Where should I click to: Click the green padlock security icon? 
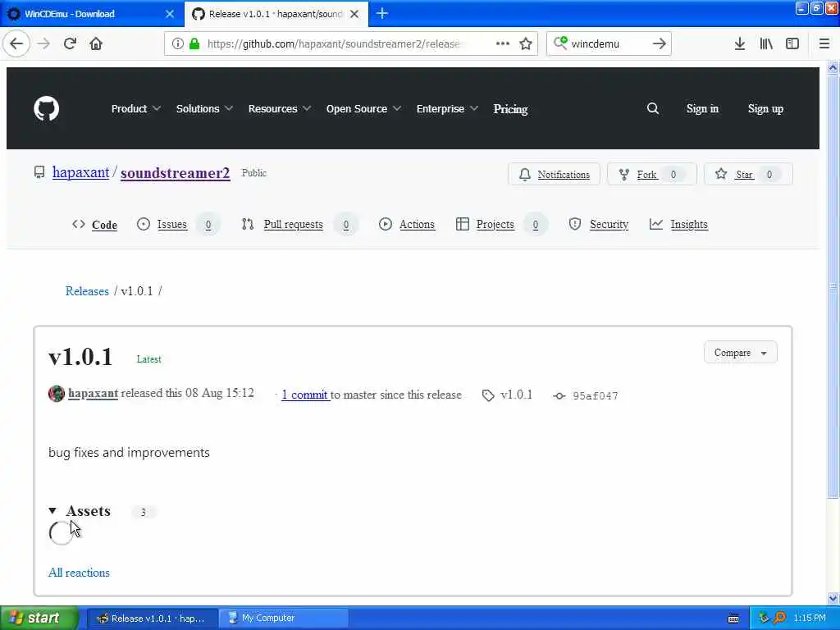pos(194,44)
